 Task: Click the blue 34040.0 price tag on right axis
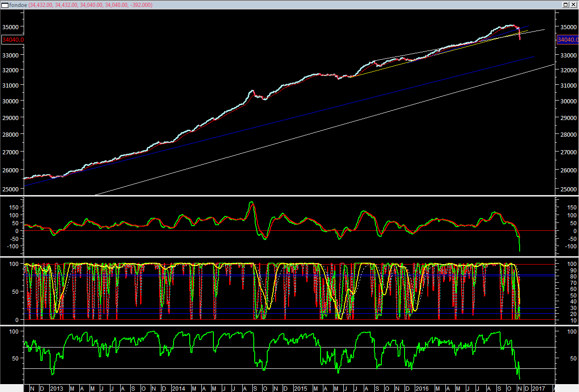pyautogui.click(x=567, y=40)
